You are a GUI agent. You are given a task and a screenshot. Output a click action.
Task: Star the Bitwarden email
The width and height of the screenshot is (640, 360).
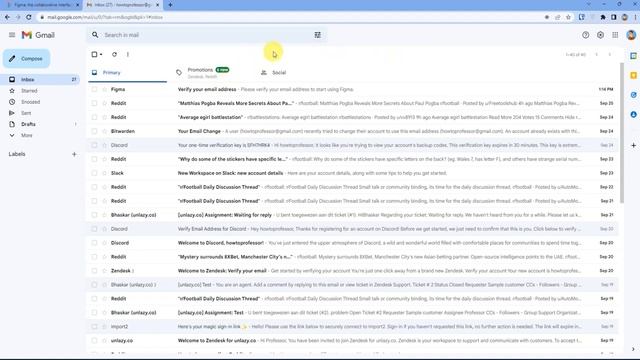click(104, 131)
